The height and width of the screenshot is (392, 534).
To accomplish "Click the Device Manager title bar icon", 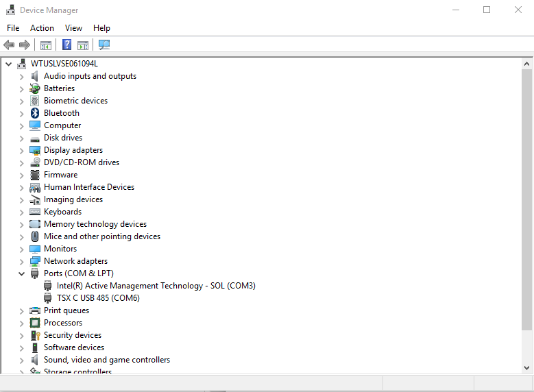I will point(10,10).
